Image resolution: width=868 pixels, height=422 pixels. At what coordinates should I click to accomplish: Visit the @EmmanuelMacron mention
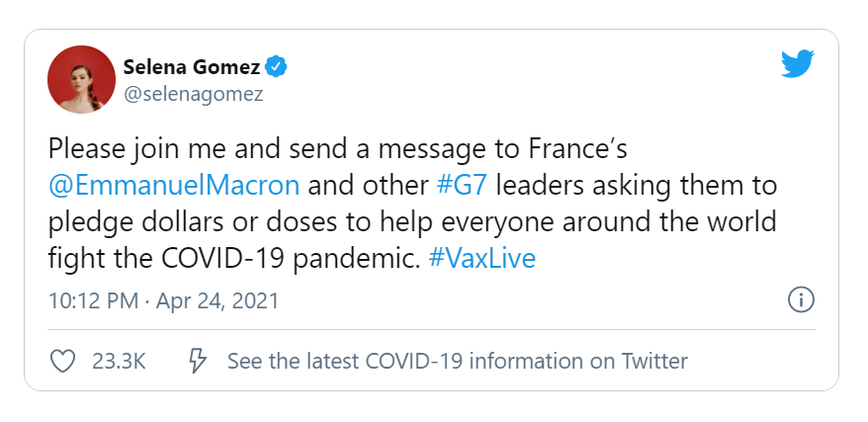[x=174, y=185]
